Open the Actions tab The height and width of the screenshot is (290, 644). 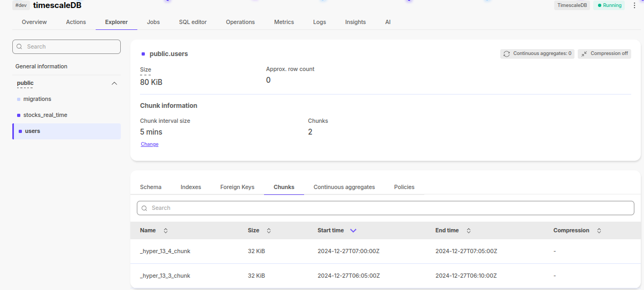pyautogui.click(x=76, y=22)
